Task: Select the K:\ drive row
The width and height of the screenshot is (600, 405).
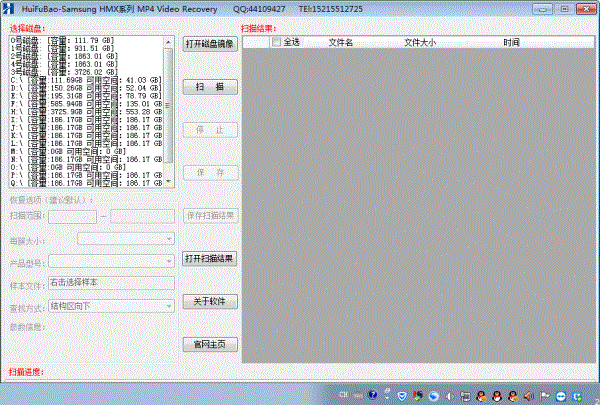Action: (87, 136)
